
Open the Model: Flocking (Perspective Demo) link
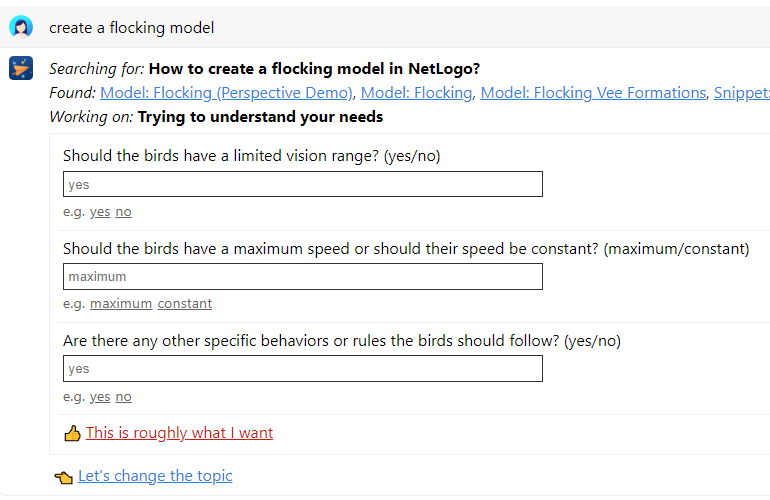[226, 93]
